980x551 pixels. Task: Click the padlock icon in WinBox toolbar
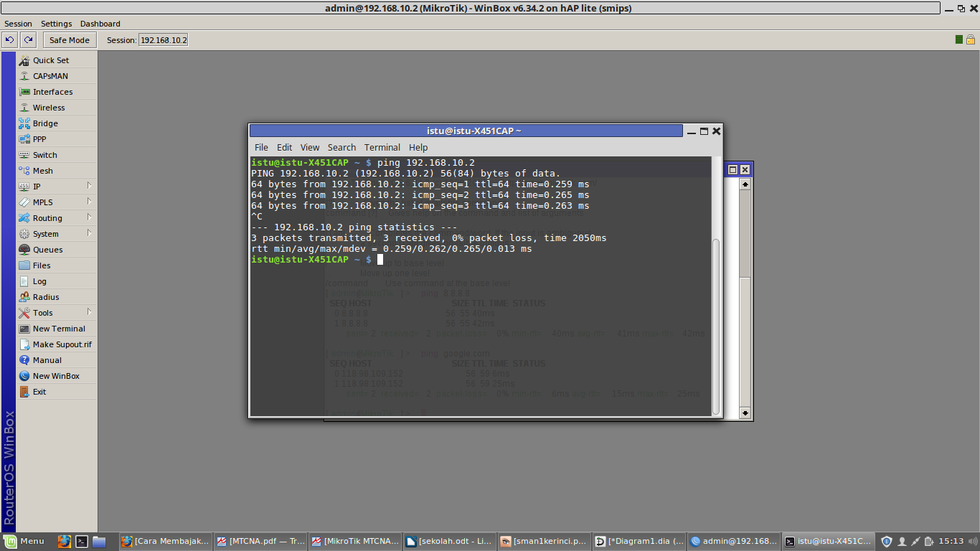[970, 39]
